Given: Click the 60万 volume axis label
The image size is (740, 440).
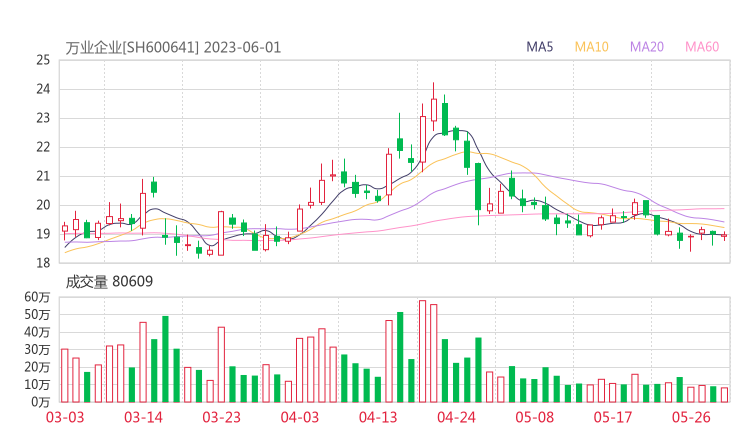Looking at the screenshot, I should coord(37,297).
